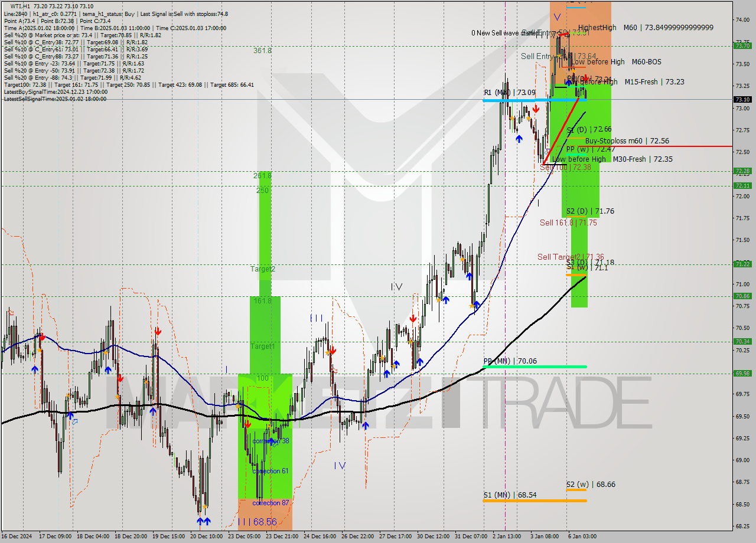The height and width of the screenshot is (543, 756).
Task: Click the Target2 label on the green zone
Action: pyautogui.click(x=262, y=269)
